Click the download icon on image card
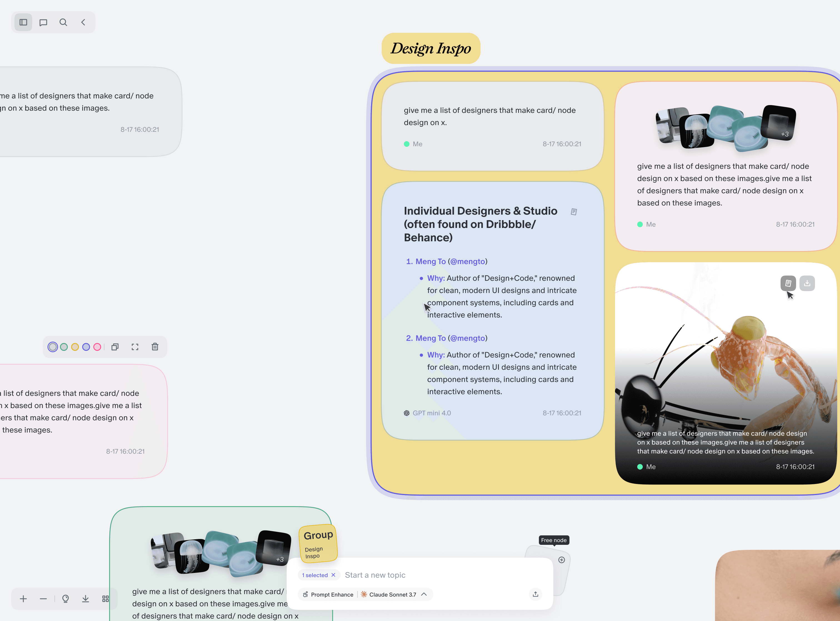Image resolution: width=840 pixels, height=621 pixels. point(807,283)
